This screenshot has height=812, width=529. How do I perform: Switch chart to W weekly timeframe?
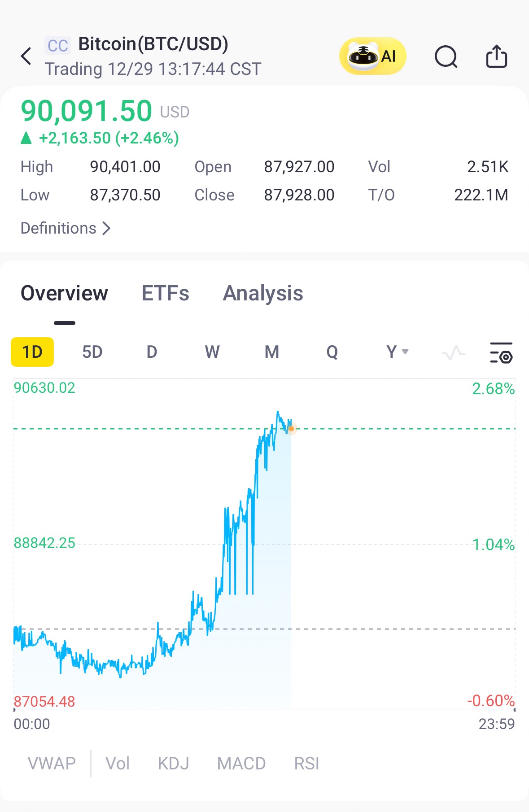tap(212, 352)
